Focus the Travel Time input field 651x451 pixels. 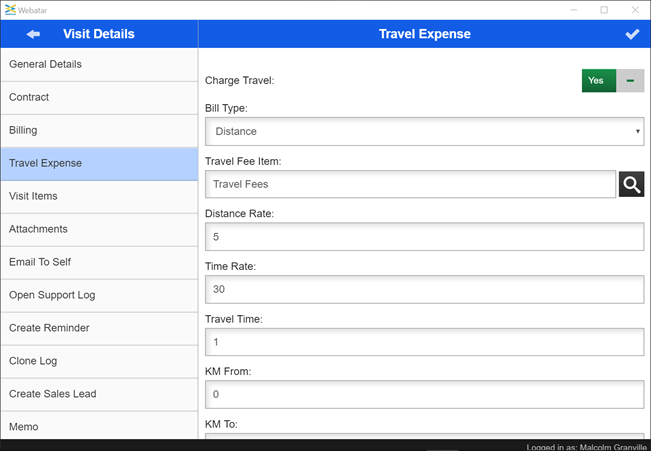[424, 343]
